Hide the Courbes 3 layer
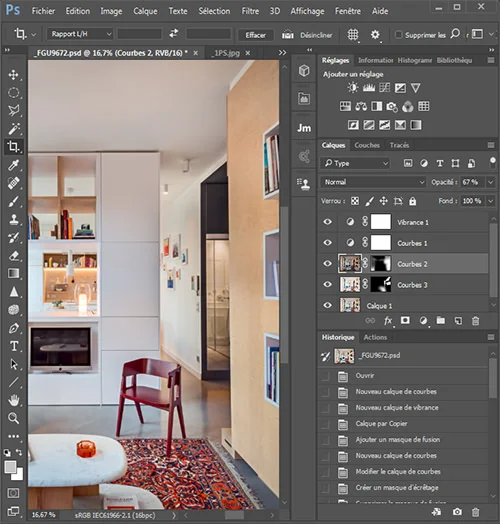Screen dimensions: 500x524 (x=328, y=284)
